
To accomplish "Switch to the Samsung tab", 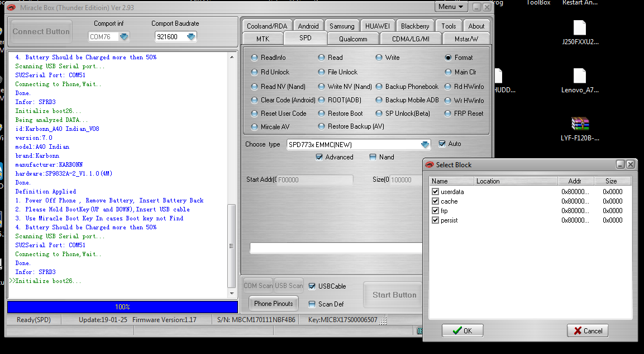I will pyautogui.click(x=342, y=26).
